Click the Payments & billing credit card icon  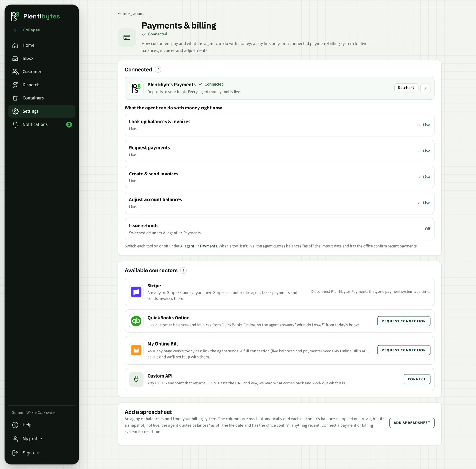tap(127, 38)
